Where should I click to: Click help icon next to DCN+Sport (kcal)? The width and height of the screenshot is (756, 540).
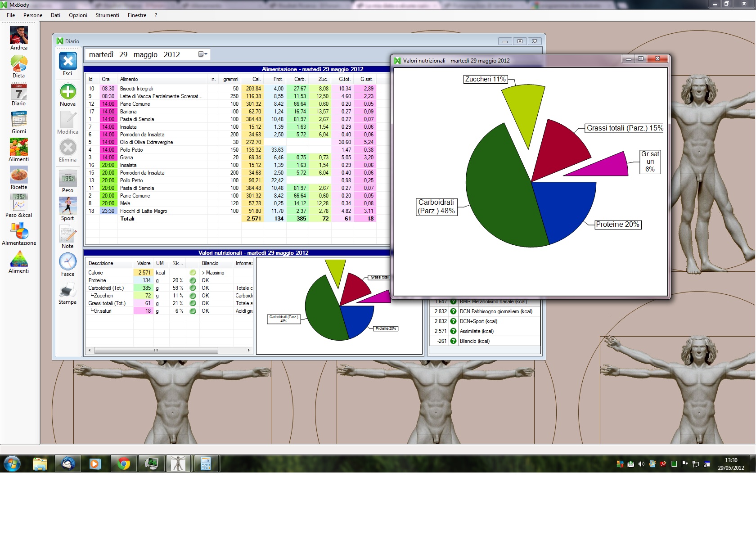click(453, 321)
